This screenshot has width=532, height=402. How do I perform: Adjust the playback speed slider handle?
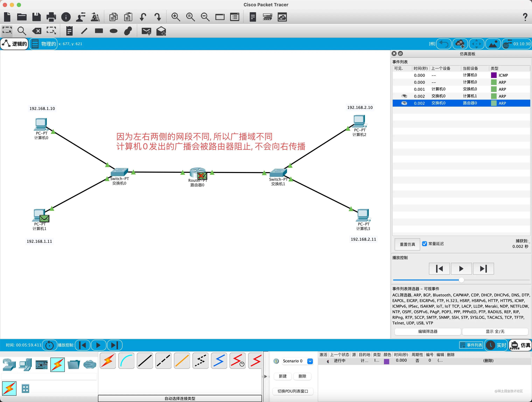(461, 280)
